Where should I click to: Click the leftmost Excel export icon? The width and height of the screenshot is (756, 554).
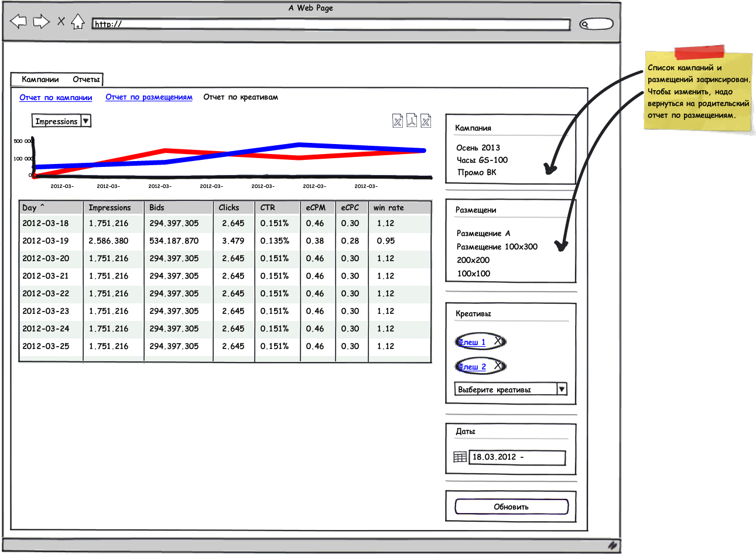click(398, 121)
